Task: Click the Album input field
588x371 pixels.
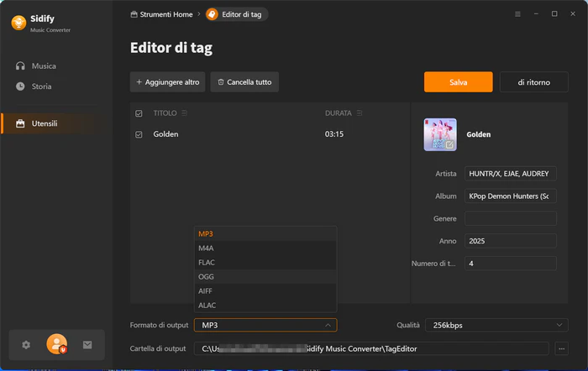Action: [511, 196]
